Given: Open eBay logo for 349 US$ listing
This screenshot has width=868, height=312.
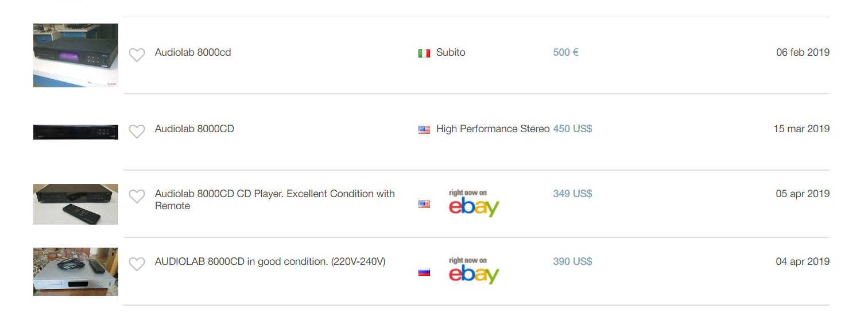Looking at the screenshot, I should click(474, 203).
